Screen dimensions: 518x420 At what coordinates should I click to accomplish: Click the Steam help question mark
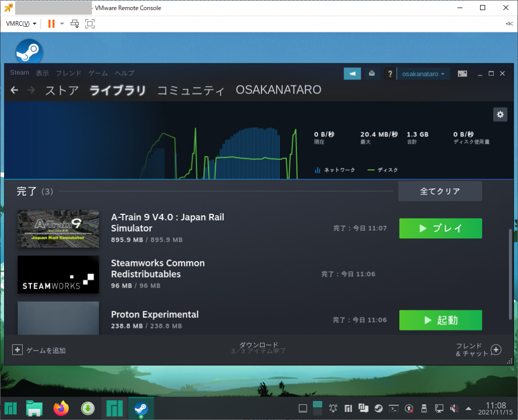tap(390, 74)
